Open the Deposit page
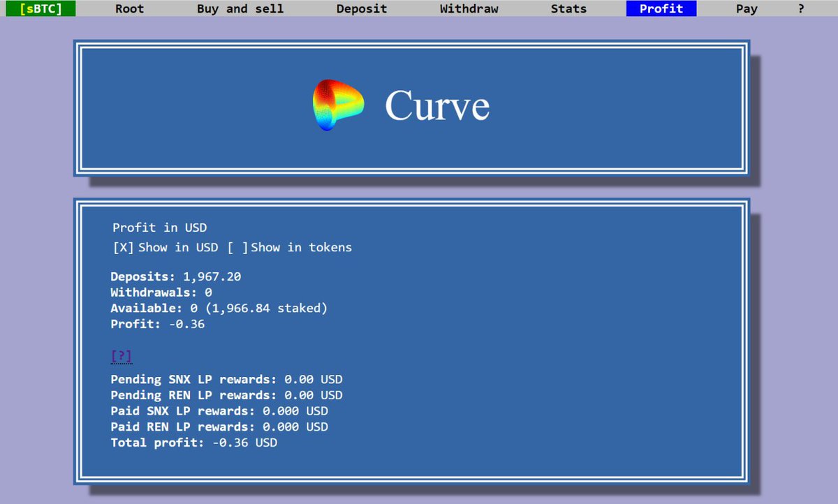This screenshot has height=504, width=838. [362, 9]
